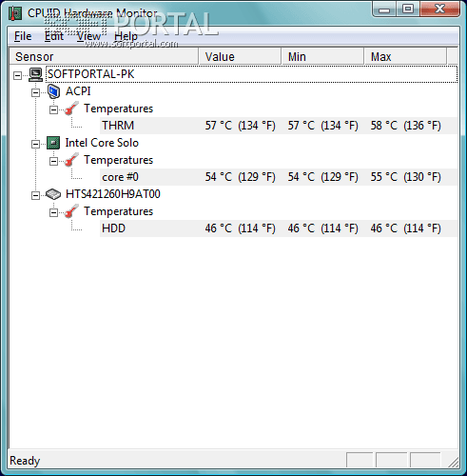This screenshot has height=476, width=467.
Task: Click the thermometer icon under HTS421260H9AT00
Action: 71,211
